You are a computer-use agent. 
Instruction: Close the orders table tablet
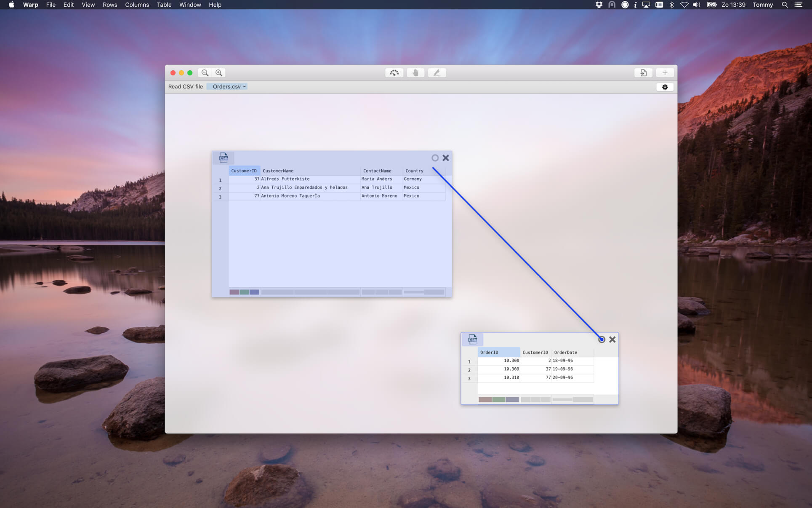(x=612, y=340)
